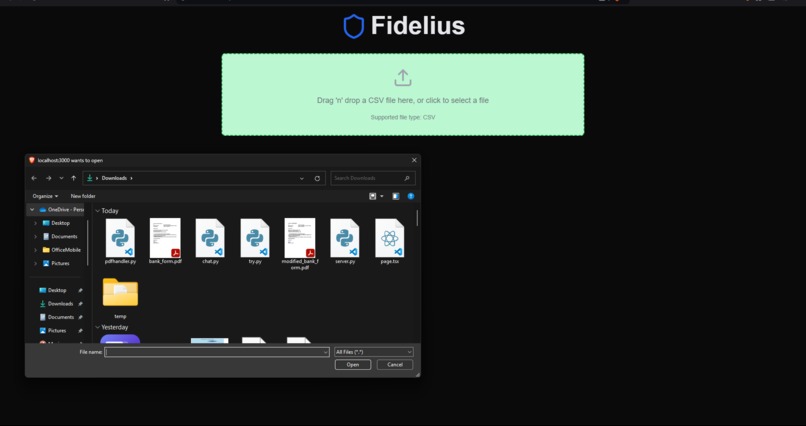Collapse the Yesterday group header
This screenshot has width=806, height=426.
[98, 327]
